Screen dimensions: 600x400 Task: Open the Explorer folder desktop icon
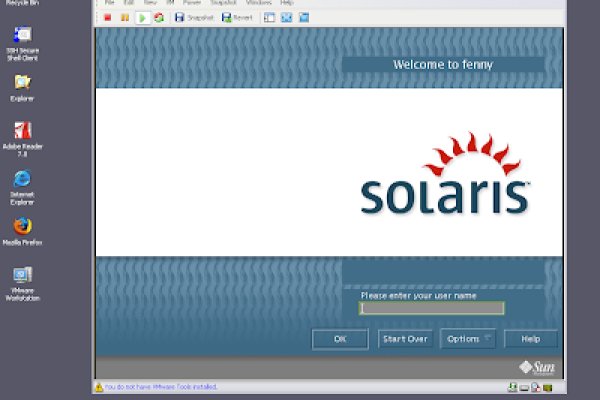point(22,83)
